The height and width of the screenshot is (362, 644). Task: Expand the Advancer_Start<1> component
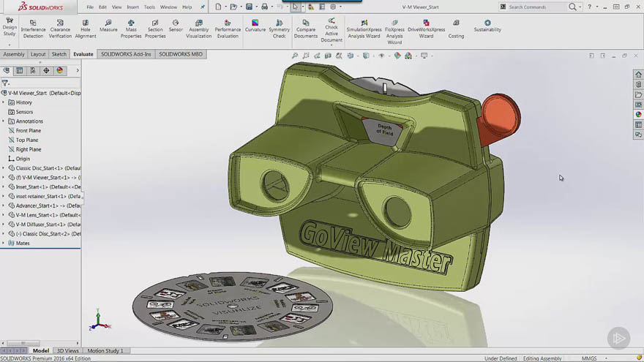click(3, 205)
